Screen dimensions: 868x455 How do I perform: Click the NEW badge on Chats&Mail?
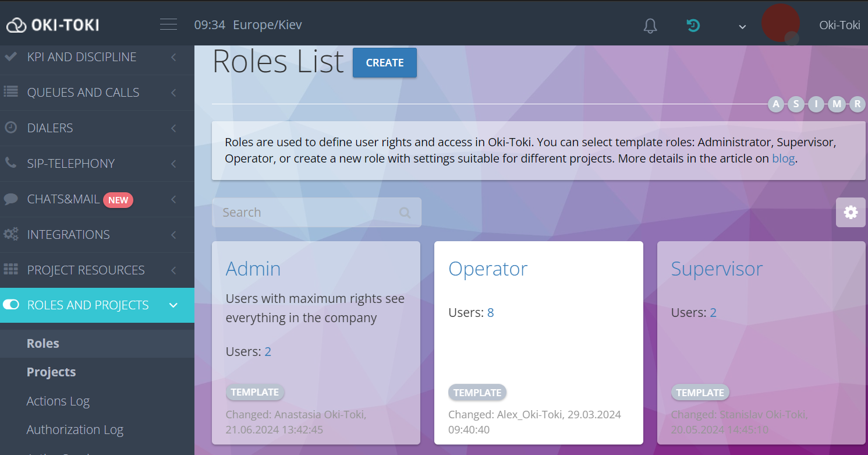(118, 200)
